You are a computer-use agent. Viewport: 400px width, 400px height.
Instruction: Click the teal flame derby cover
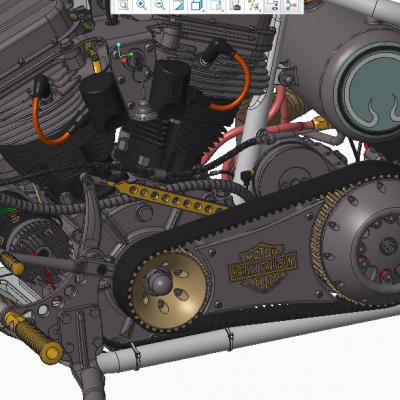tap(368, 90)
